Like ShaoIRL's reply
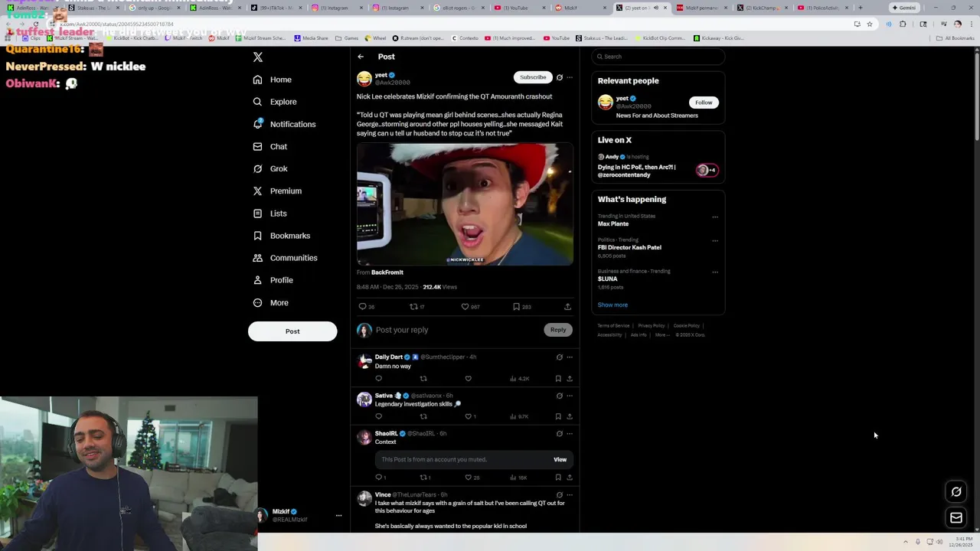Screen dimensions: 980x551 [469, 478]
